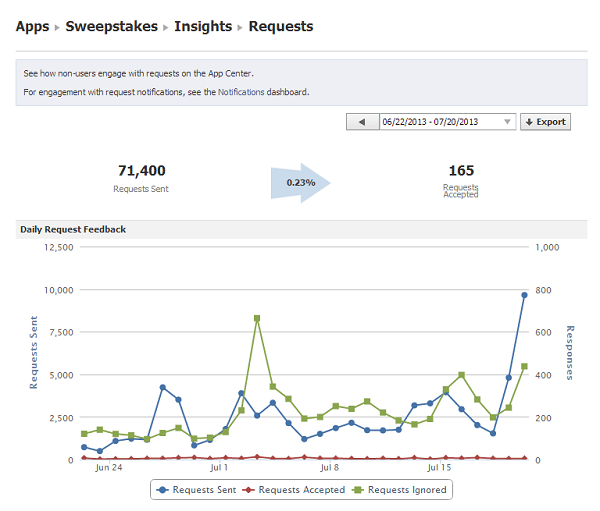
Task: Click the Export button
Action: [x=545, y=122]
